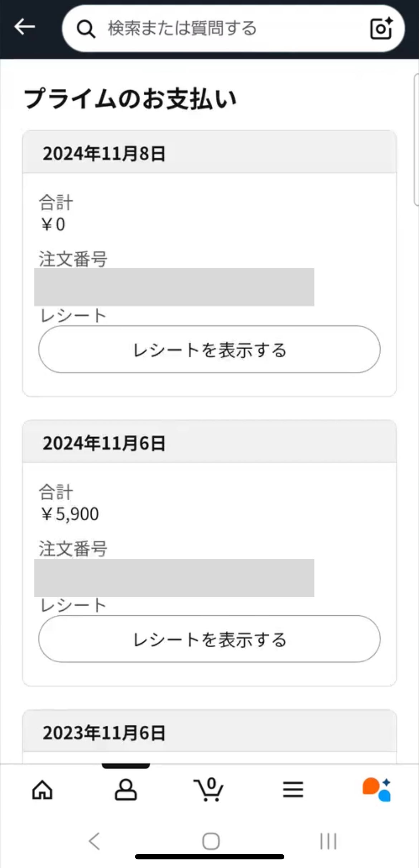The image size is (419, 868).
Task: Tap the order number of the ¥0 payment
Action: [174, 287]
